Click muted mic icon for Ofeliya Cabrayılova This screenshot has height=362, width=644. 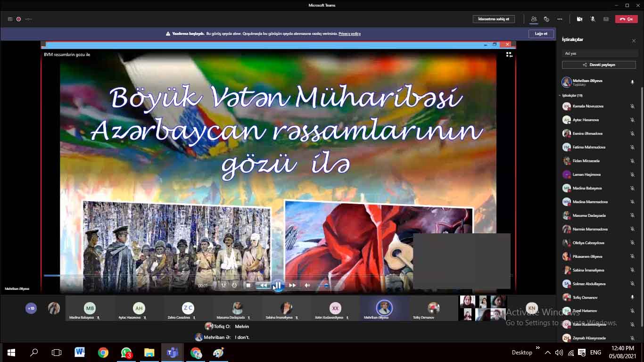632,243
